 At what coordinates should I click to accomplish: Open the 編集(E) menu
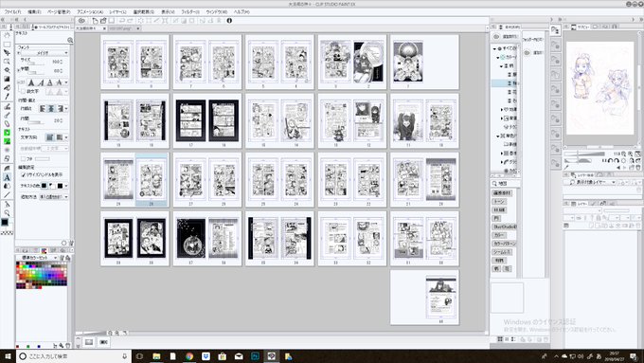coord(34,12)
